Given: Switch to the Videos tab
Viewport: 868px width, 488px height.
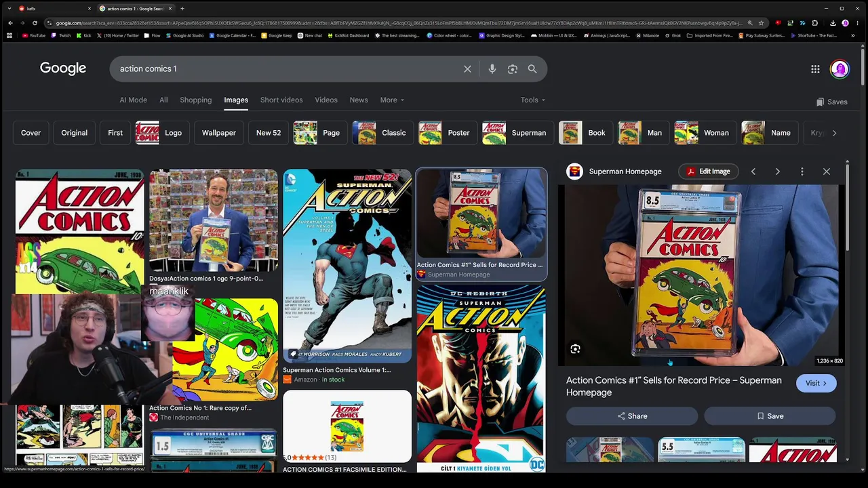Looking at the screenshot, I should point(326,100).
